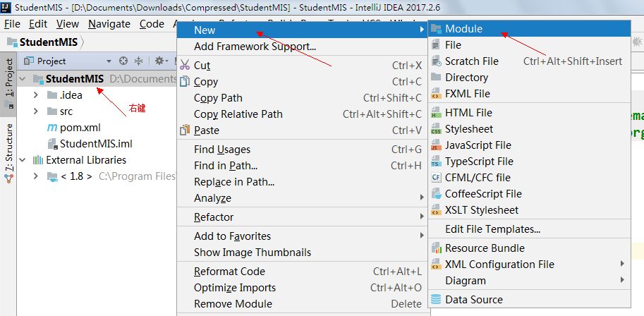644x316 pixels.
Task: Click the JavaScript File icon
Action: pos(436,145)
